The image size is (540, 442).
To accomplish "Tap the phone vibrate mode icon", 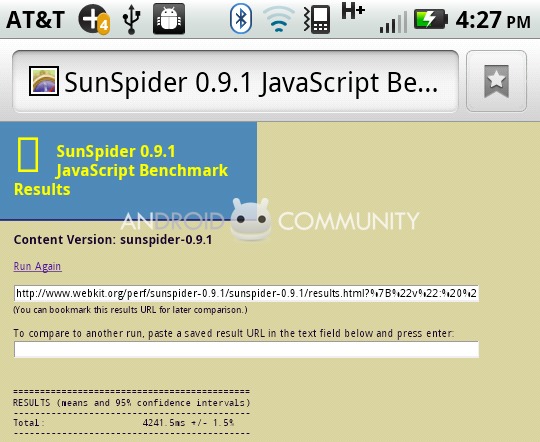I will 317,20.
